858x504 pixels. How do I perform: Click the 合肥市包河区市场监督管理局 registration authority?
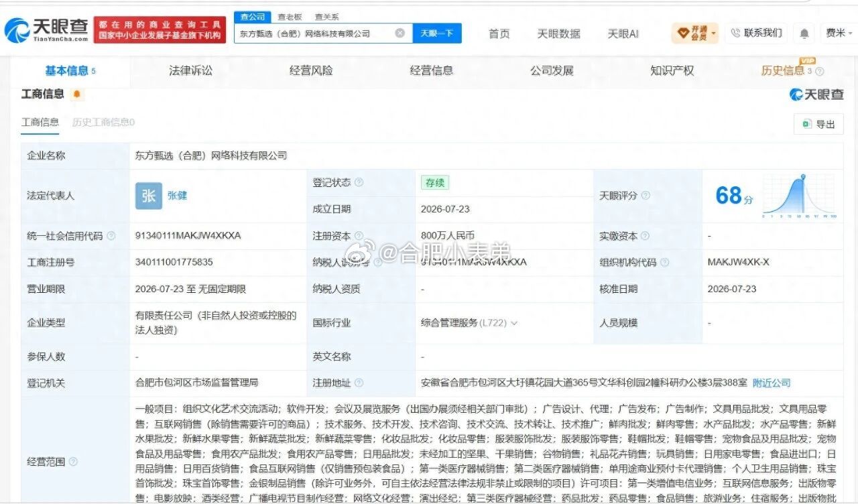tap(196, 383)
